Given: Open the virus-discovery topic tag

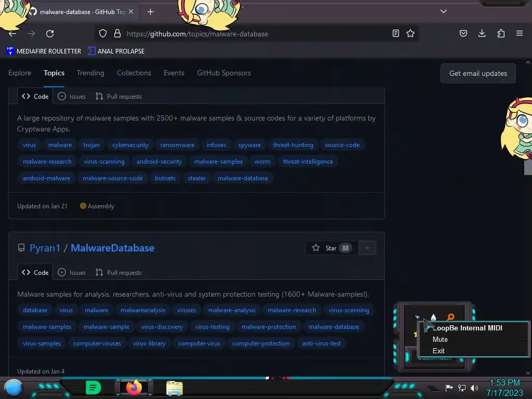Looking at the screenshot, I should (162, 327).
